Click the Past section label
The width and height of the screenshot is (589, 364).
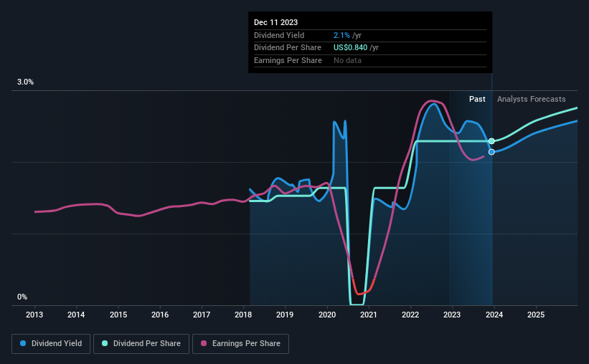click(477, 99)
